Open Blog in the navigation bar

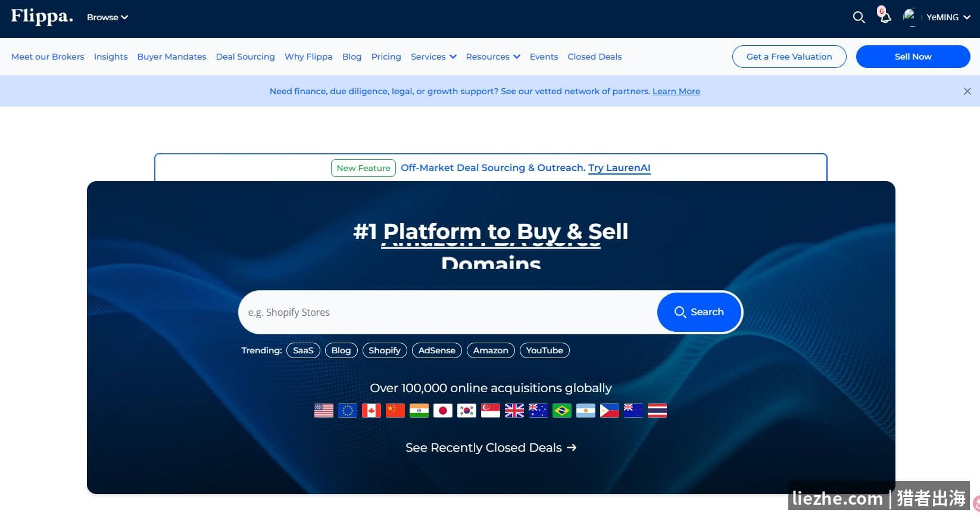coord(352,57)
